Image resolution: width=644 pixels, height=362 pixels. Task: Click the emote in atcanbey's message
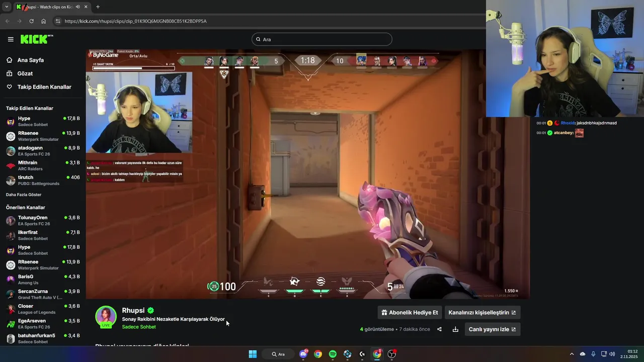point(579,133)
